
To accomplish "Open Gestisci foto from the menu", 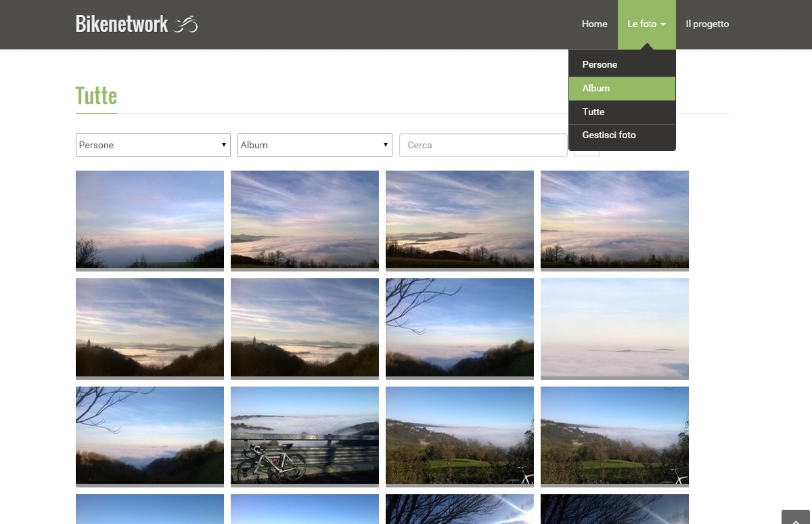I will coord(622,135).
